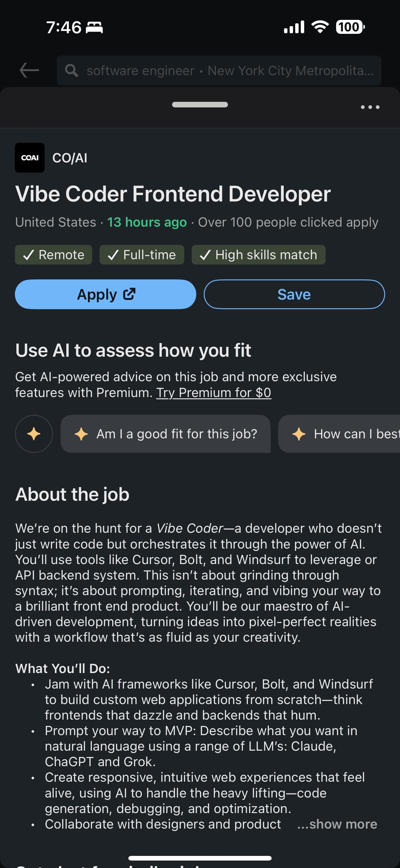
Task: Tap the Full-time checkmark tag
Action: [142, 255]
